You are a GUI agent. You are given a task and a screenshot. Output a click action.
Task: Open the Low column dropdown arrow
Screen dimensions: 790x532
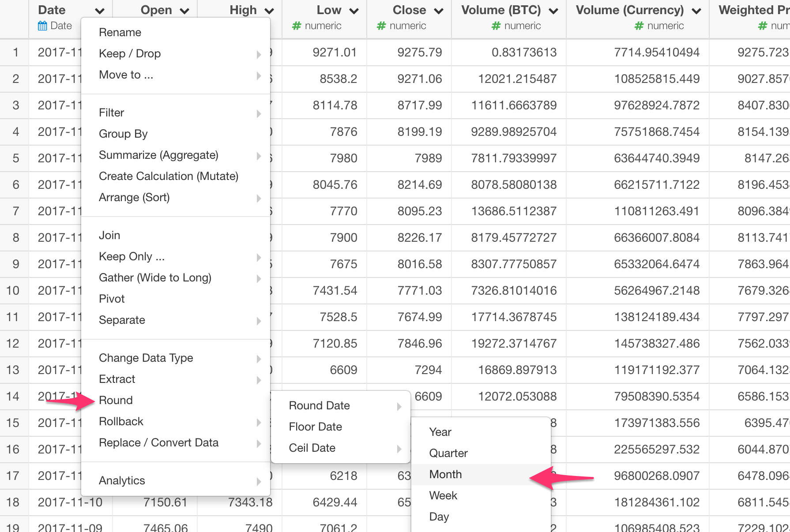tap(354, 11)
